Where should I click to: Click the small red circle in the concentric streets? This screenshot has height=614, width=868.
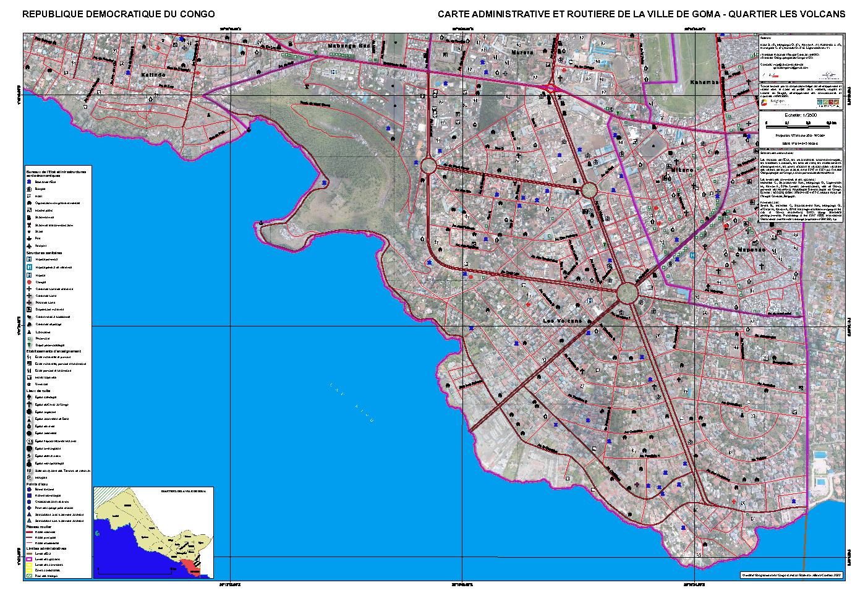746,409
